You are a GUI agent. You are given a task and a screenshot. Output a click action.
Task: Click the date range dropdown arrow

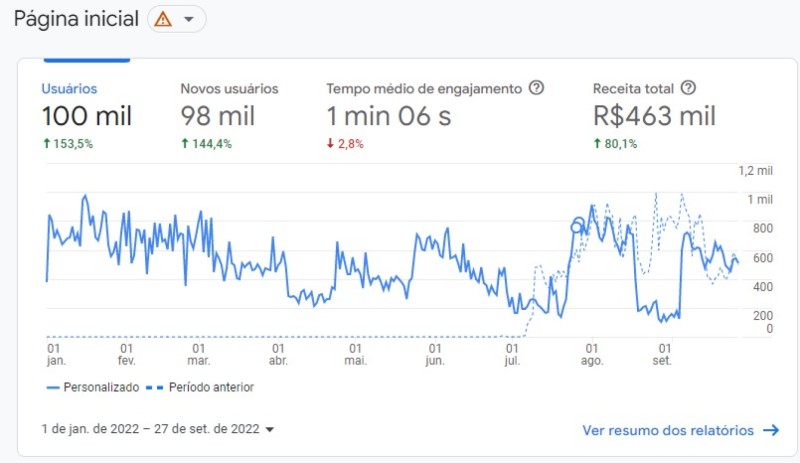click(x=270, y=429)
